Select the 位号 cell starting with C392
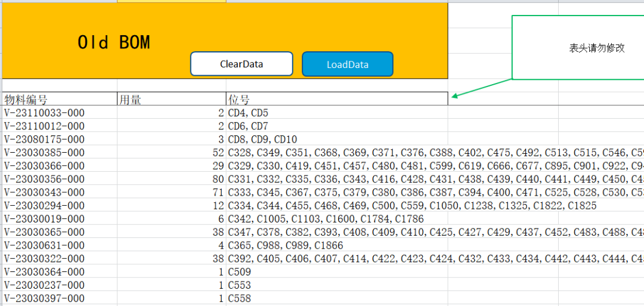The width and height of the screenshot is (644, 306). 337,258
